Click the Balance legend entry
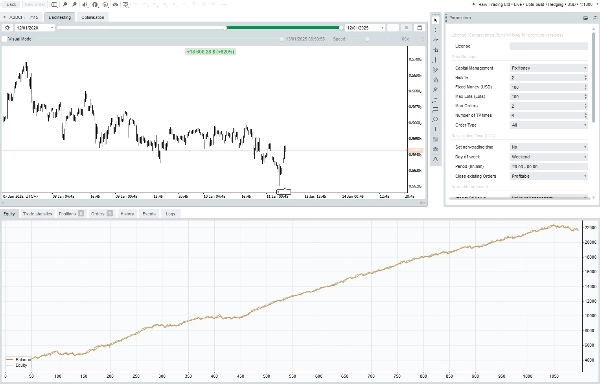 tap(17, 360)
